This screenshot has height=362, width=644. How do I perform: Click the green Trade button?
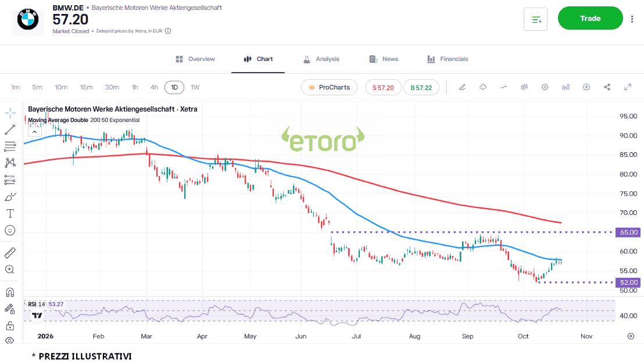click(x=590, y=18)
